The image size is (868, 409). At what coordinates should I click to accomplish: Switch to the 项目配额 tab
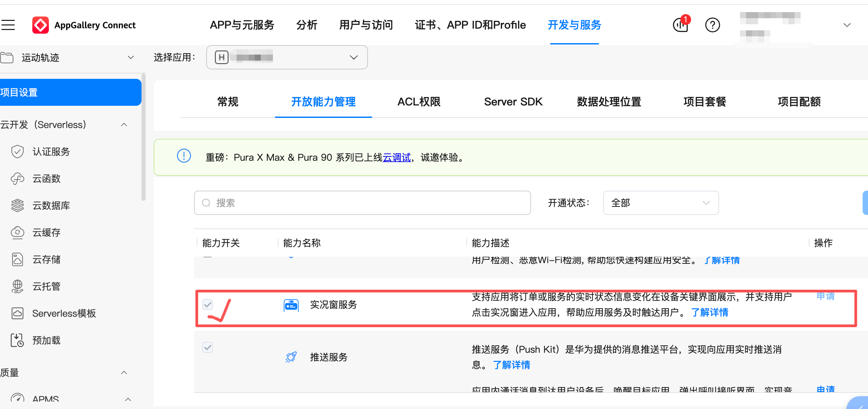[x=799, y=102]
